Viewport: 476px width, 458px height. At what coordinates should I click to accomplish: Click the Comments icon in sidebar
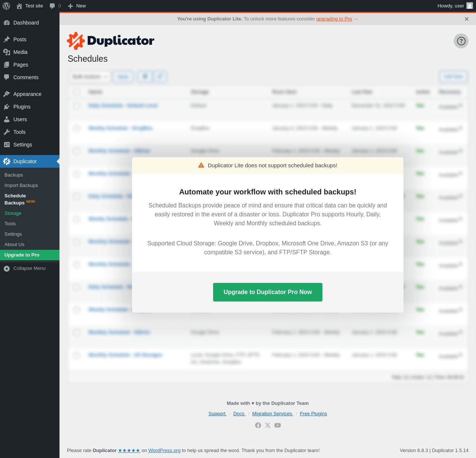[x=7, y=77]
